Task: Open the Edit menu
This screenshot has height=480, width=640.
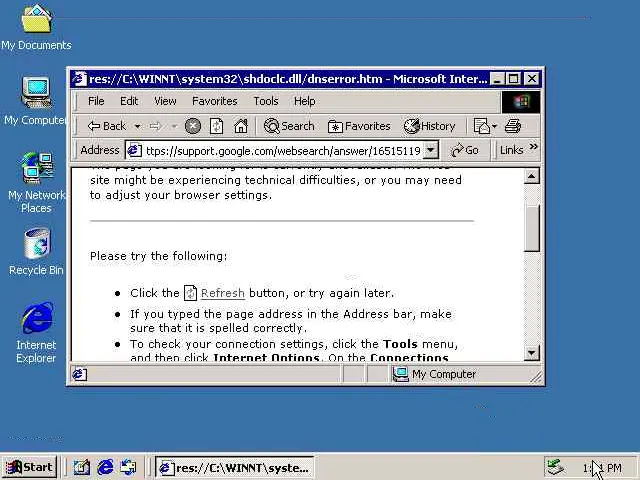Action: coord(129,101)
